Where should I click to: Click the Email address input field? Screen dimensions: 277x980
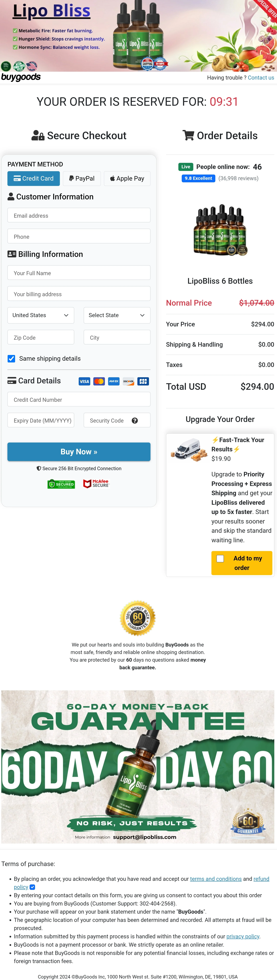[x=79, y=215]
